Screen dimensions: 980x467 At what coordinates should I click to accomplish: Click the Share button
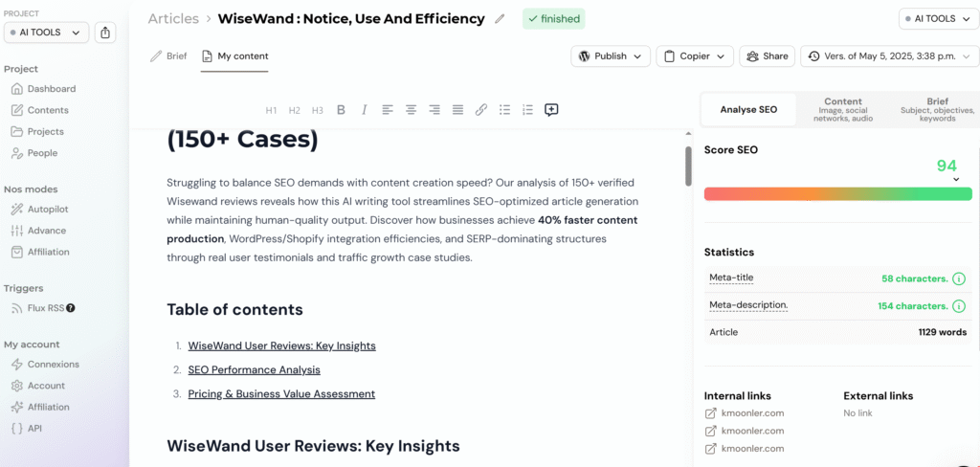pyautogui.click(x=767, y=56)
